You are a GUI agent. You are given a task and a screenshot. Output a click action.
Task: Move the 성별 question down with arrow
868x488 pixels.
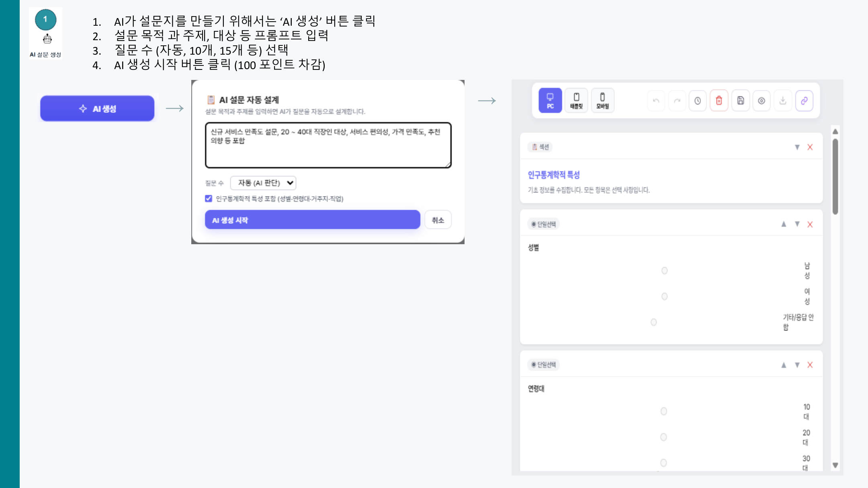point(797,224)
